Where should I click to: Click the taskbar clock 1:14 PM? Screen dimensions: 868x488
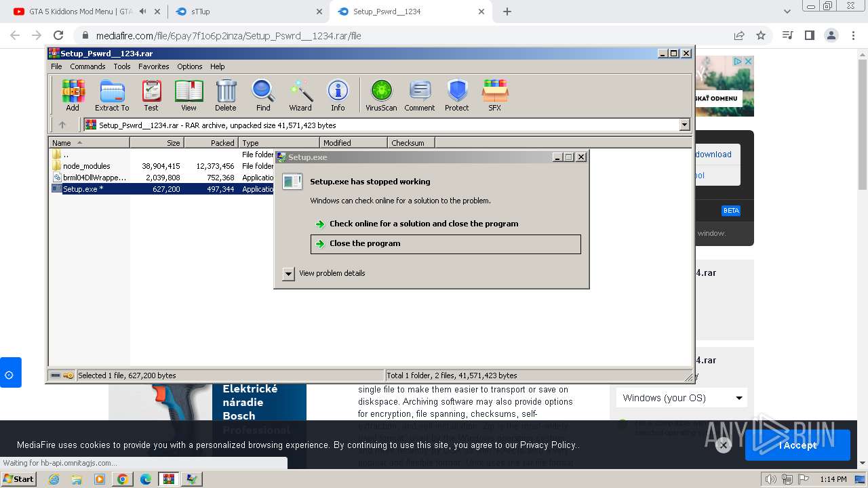pyautogui.click(x=833, y=479)
